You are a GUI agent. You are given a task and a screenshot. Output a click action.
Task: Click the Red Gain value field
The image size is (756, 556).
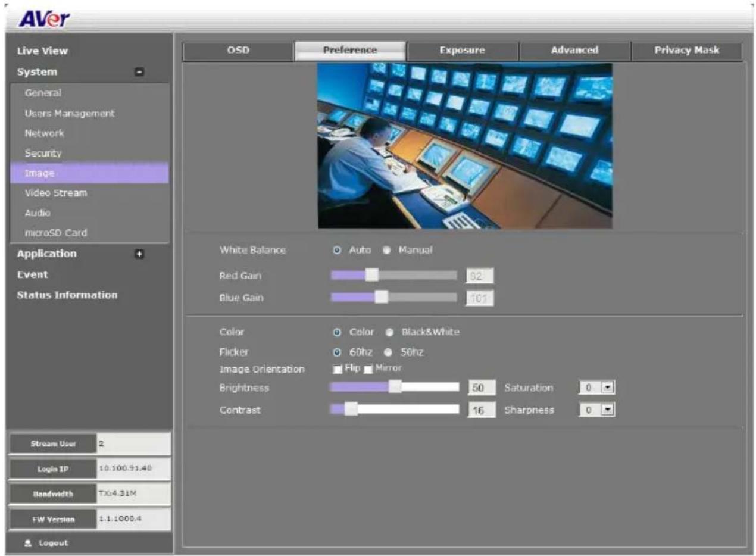point(480,276)
